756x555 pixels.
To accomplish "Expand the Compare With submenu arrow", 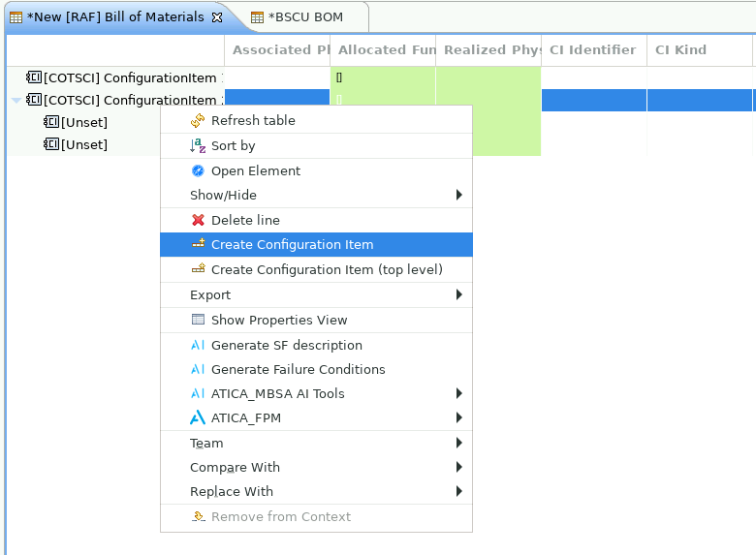I will [459, 467].
